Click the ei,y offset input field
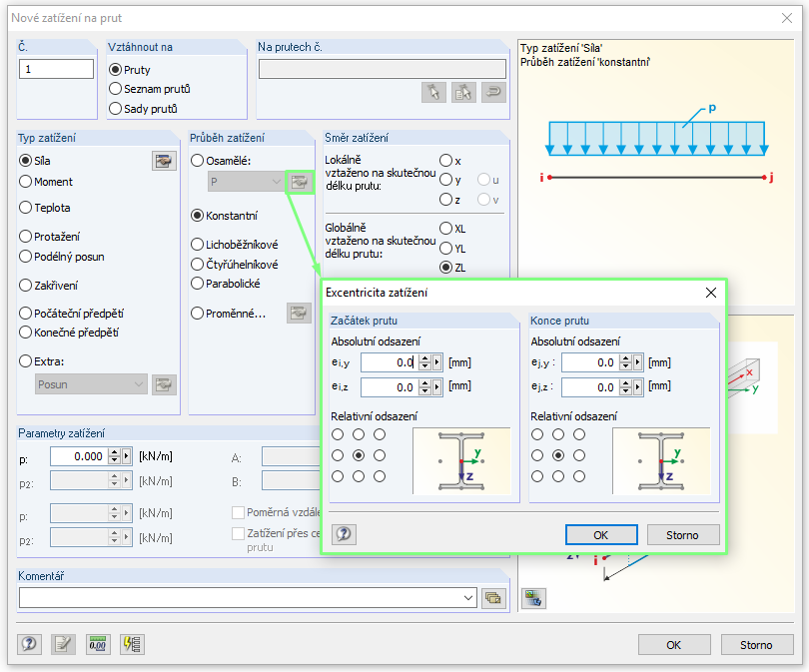 [390, 362]
